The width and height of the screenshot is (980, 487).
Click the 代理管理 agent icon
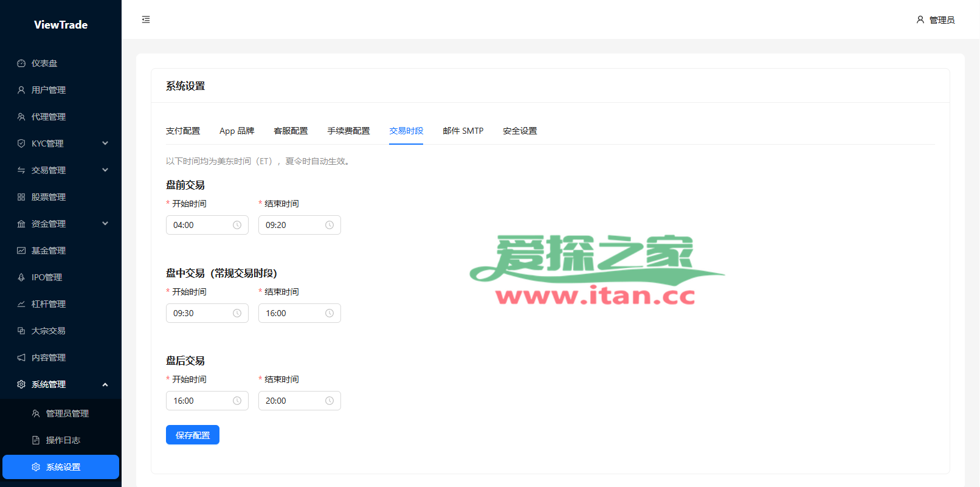click(21, 117)
